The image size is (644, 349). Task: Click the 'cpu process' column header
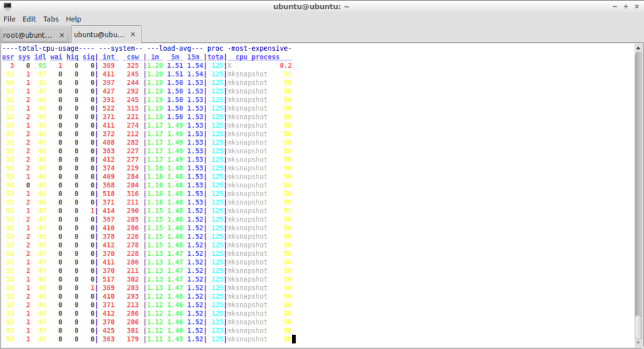click(x=257, y=57)
